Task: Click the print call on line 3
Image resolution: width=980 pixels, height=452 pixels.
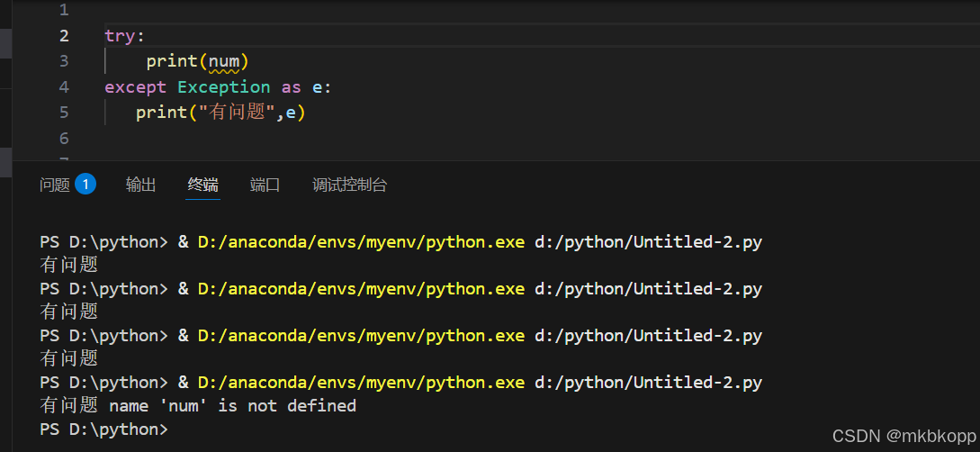Action: [x=172, y=62]
